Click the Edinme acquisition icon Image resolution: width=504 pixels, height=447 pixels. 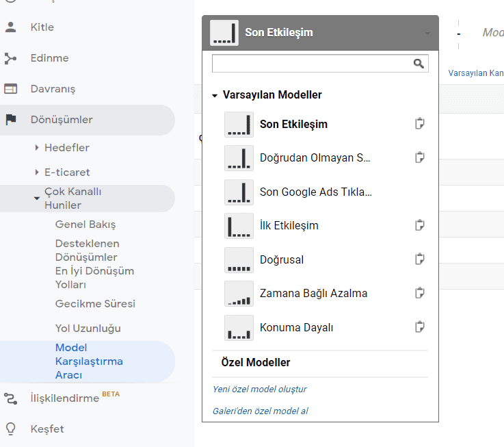[10, 58]
